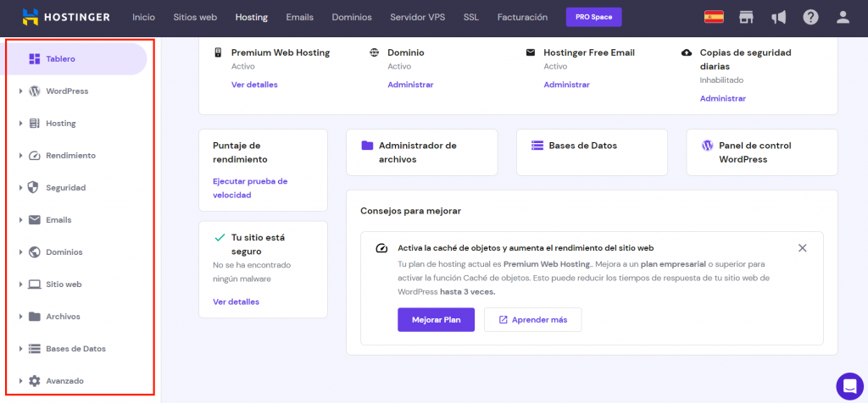Open the chat support bubble
The height and width of the screenshot is (403, 868).
click(849, 385)
